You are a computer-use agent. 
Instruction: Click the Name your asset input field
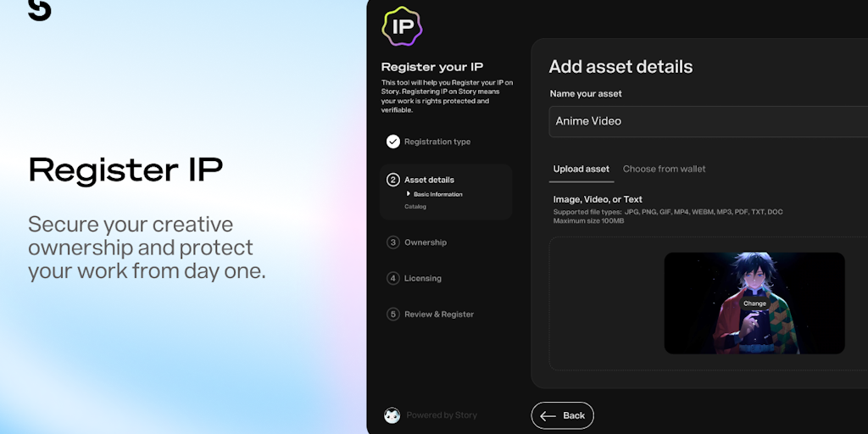tap(708, 122)
